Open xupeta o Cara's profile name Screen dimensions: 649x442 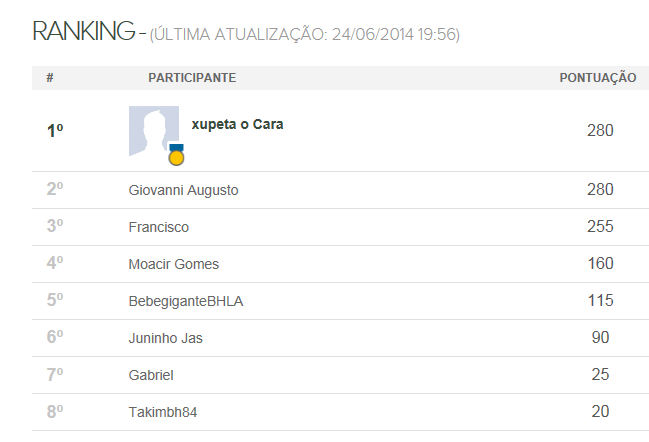click(x=237, y=124)
